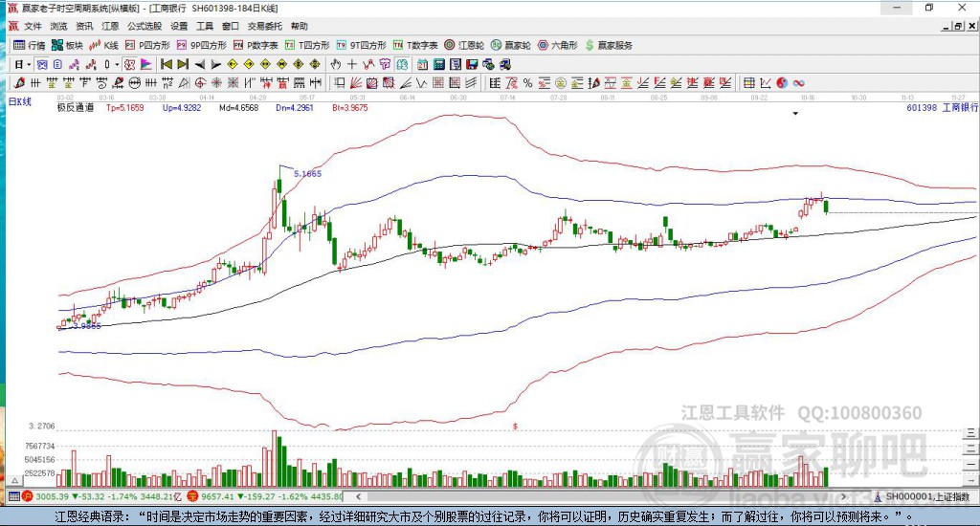
Task: Click the colorful triangle play icon
Action: pyautogui.click(x=146, y=64)
